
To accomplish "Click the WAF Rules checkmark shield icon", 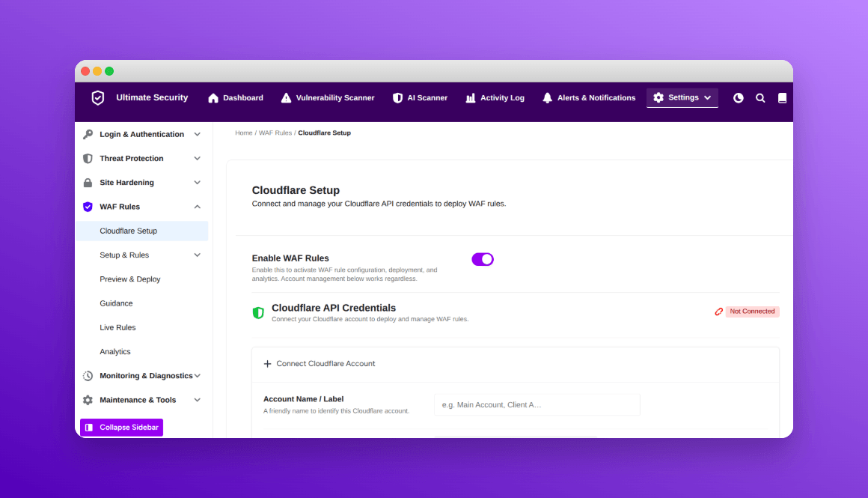I will tap(88, 207).
